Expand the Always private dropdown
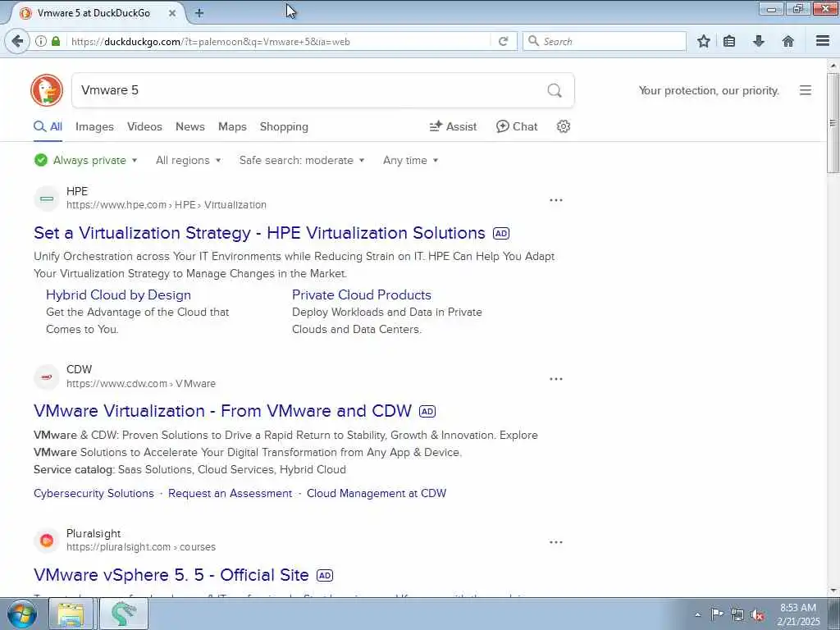This screenshot has height=630, width=840. pos(85,160)
